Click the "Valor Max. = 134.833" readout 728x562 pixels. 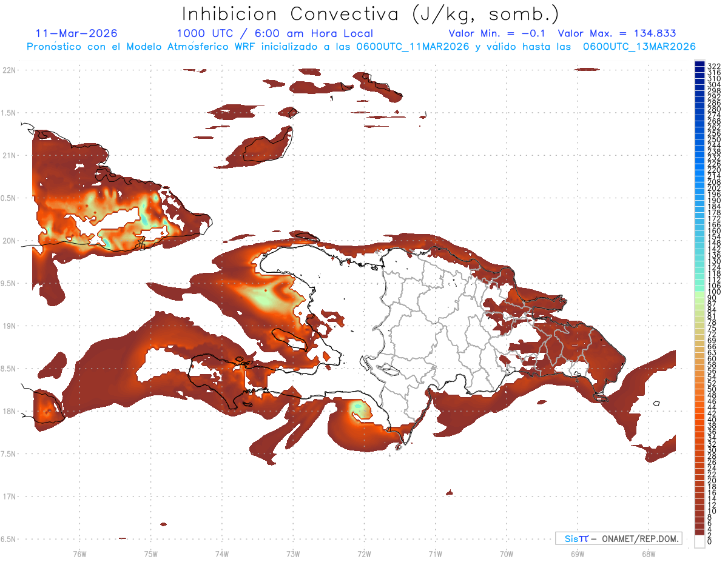pyautogui.click(x=617, y=33)
